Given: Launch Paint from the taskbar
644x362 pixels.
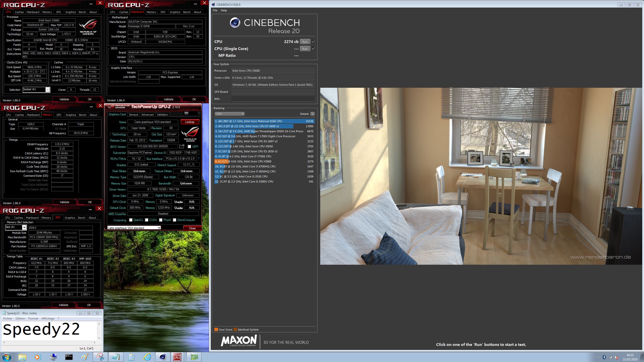Looking at the screenshot, I should (x=85, y=357).
